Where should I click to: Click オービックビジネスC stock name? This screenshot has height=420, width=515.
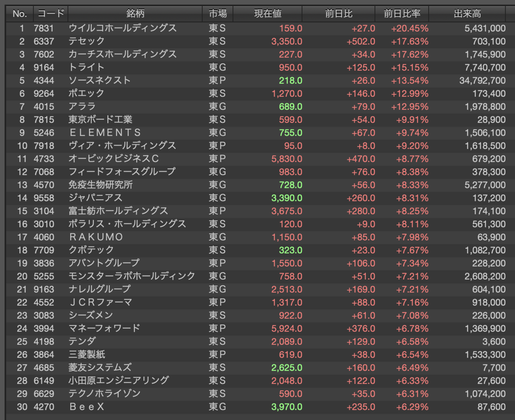point(114,158)
